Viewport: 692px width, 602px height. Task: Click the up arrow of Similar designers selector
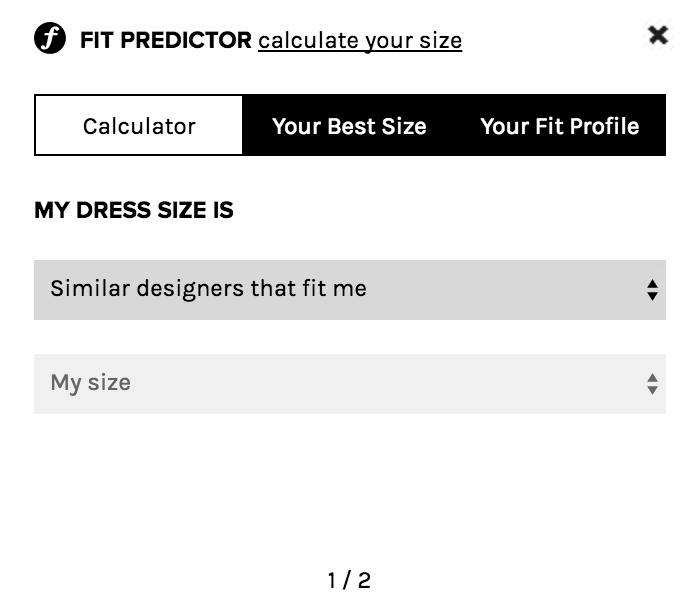(x=652, y=284)
